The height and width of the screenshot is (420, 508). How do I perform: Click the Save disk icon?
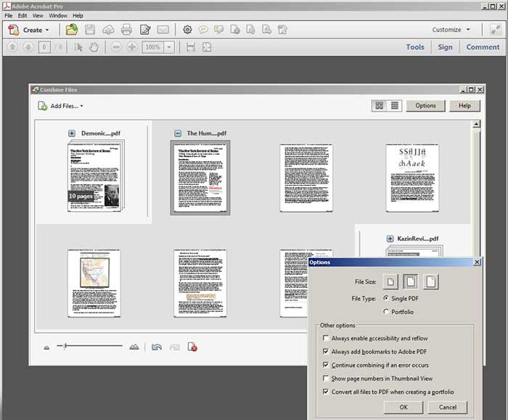tap(90, 30)
